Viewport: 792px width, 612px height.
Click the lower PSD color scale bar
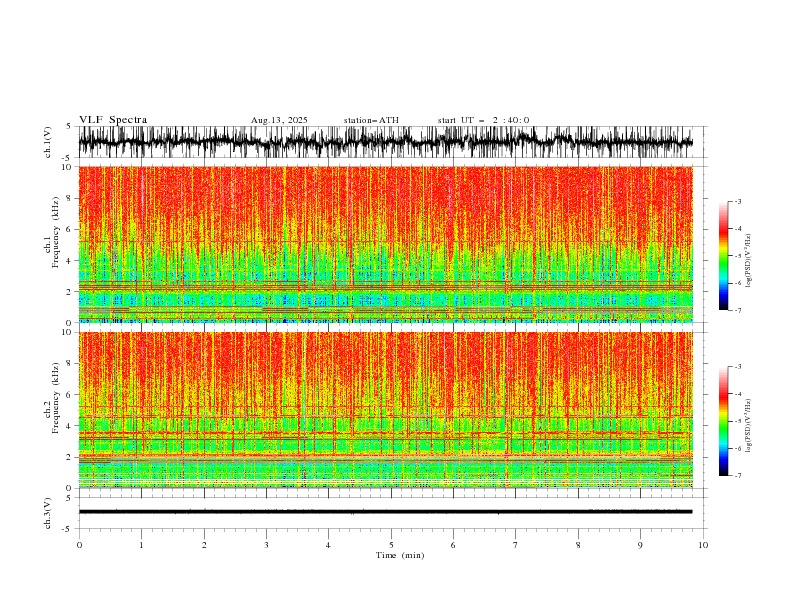coord(723,421)
